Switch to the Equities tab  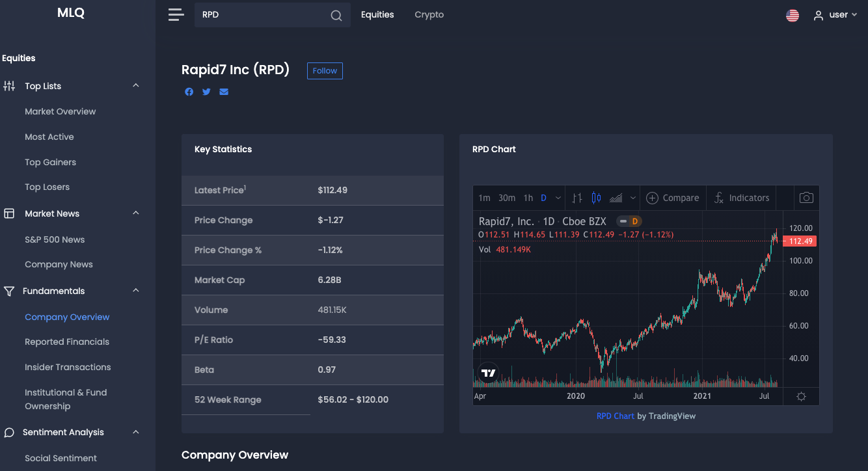[x=377, y=14]
